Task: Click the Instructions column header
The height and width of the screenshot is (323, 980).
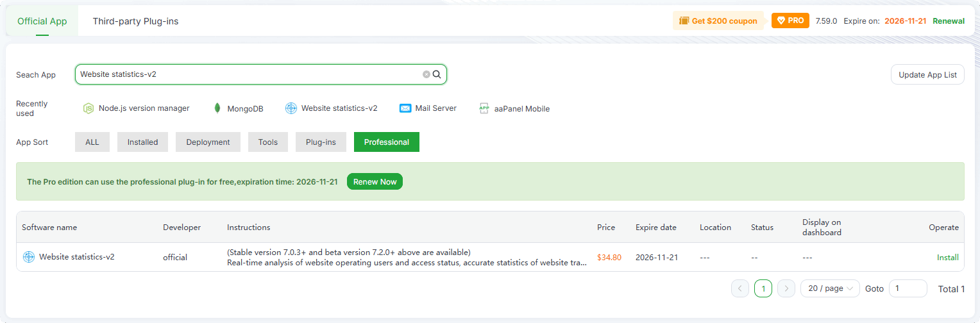Action: [x=249, y=228]
